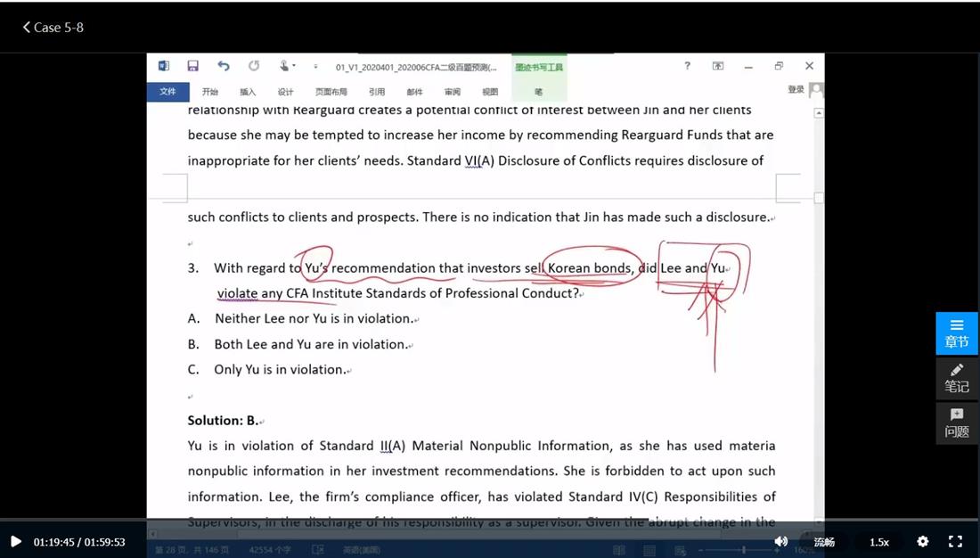Switch to the 页面布局 Page Layout tab
Image resolution: width=980 pixels, height=558 pixels.
pos(331,92)
